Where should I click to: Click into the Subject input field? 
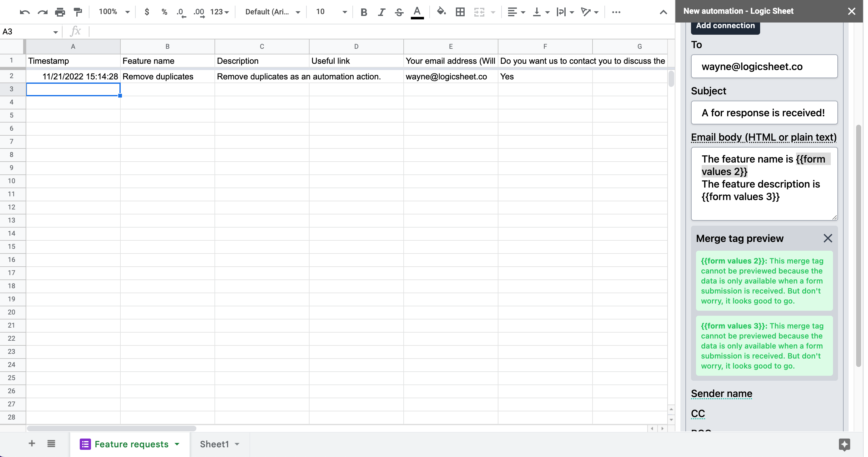click(764, 113)
